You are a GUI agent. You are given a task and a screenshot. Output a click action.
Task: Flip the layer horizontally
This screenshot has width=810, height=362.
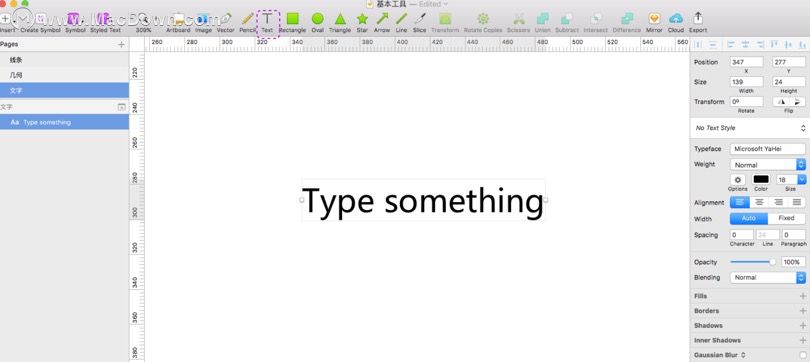(x=781, y=102)
